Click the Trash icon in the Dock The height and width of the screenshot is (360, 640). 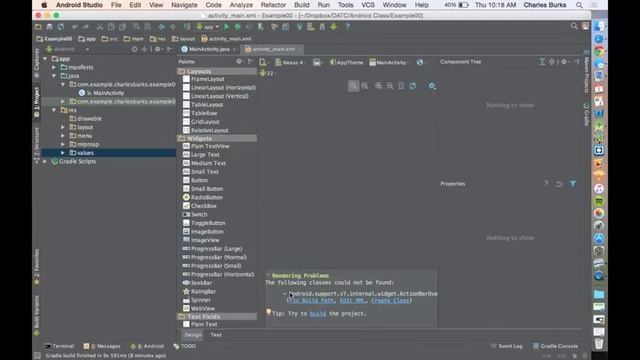click(599, 344)
